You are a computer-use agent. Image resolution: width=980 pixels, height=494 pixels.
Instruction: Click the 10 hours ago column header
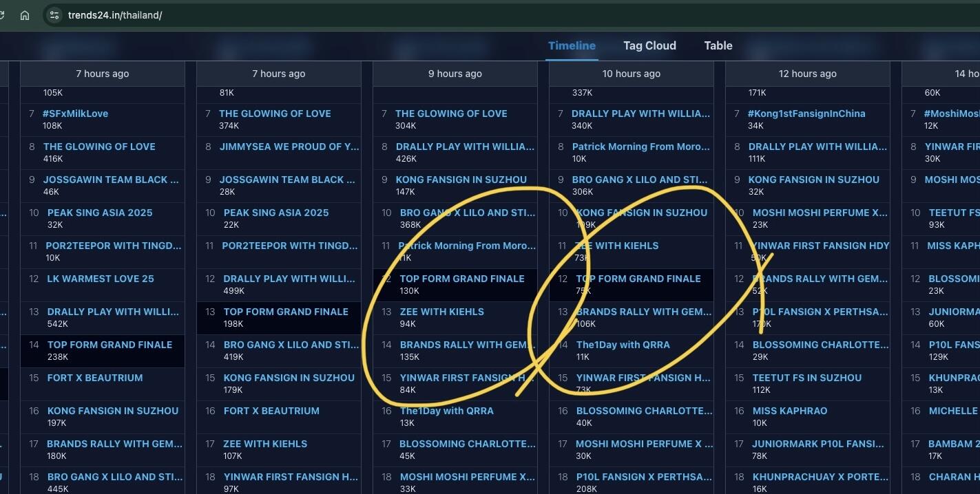click(632, 74)
